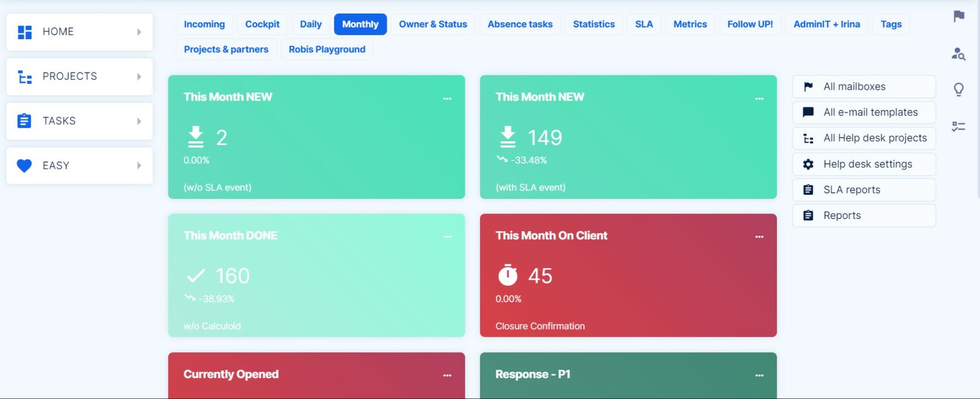Click the stopwatch icon next to 45
Image resolution: width=980 pixels, height=399 pixels.
(x=508, y=275)
